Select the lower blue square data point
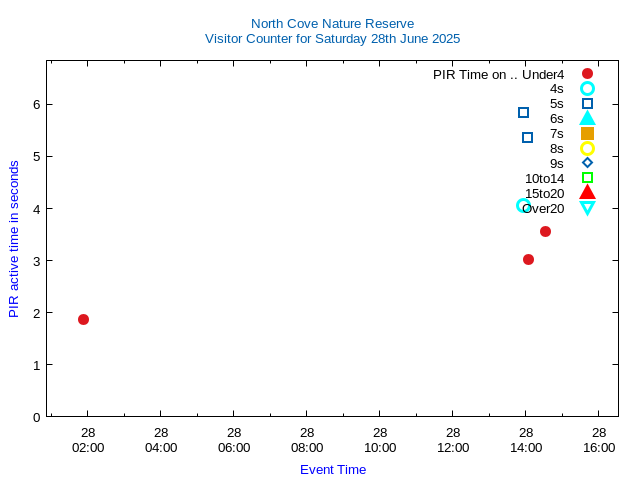 (x=527, y=137)
